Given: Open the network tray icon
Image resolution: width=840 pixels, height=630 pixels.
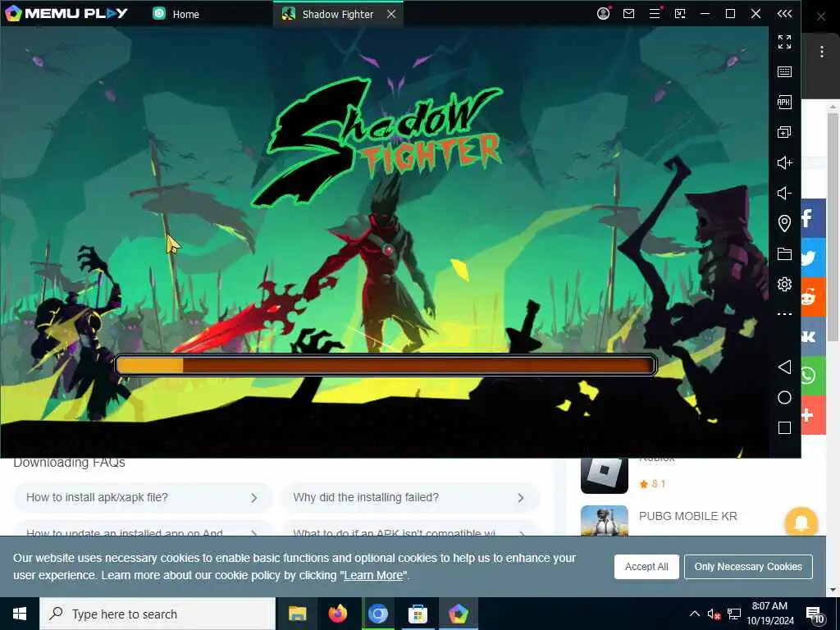Looking at the screenshot, I should click(734, 614).
